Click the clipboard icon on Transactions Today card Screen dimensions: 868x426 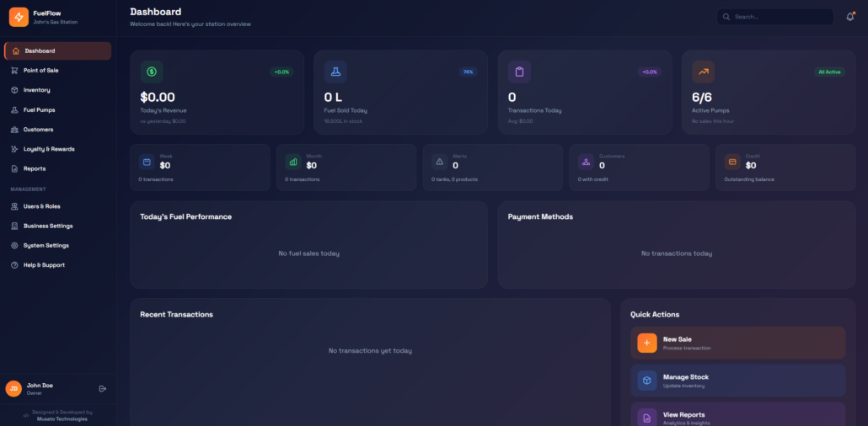tap(519, 72)
